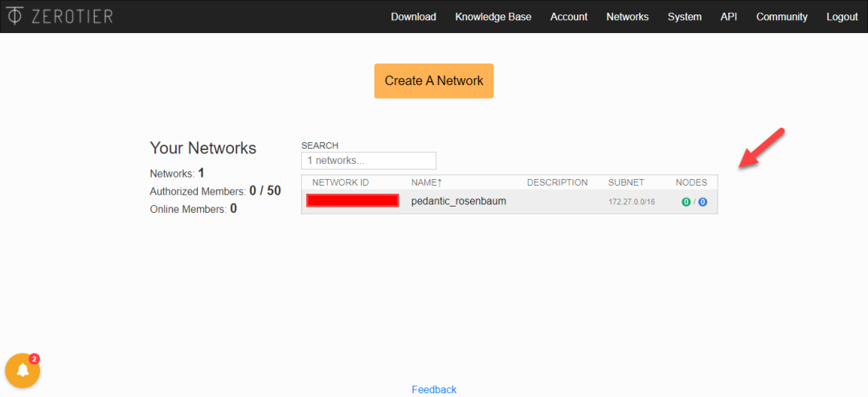Go to the Account page
Screen dimensions: 868x397
(x=568, y=17)
